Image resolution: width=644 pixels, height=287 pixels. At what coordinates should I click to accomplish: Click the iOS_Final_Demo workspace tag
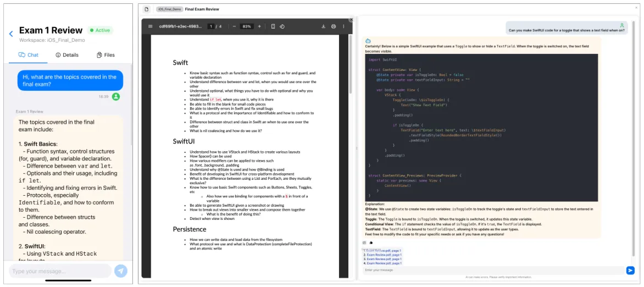pyautogui.click(x=169, y=9)
